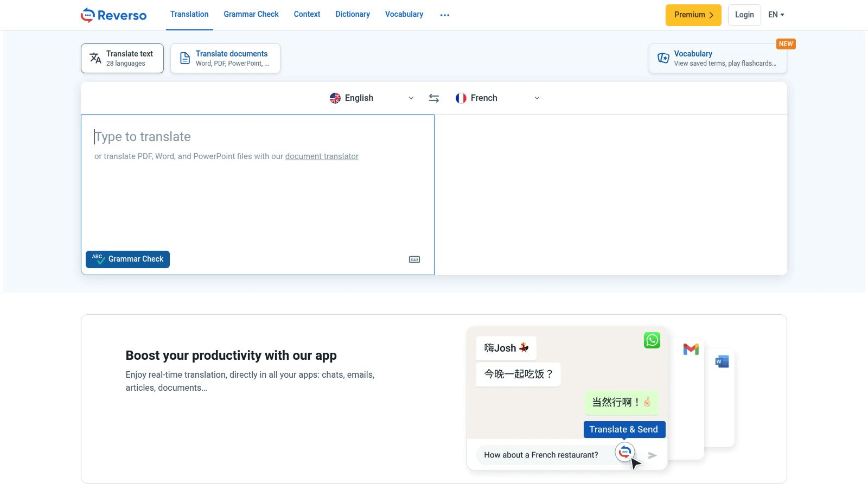Open the Grammar Check nav item
Image resolution: width=868 pixels, height=489 pixels.
coord(251,15)
